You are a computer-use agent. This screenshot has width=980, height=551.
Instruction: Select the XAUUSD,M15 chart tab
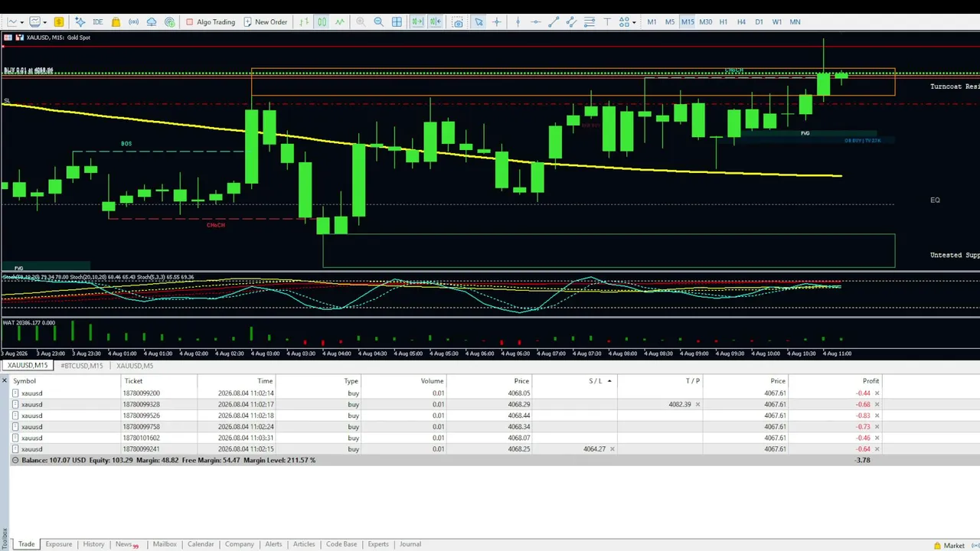28,366
